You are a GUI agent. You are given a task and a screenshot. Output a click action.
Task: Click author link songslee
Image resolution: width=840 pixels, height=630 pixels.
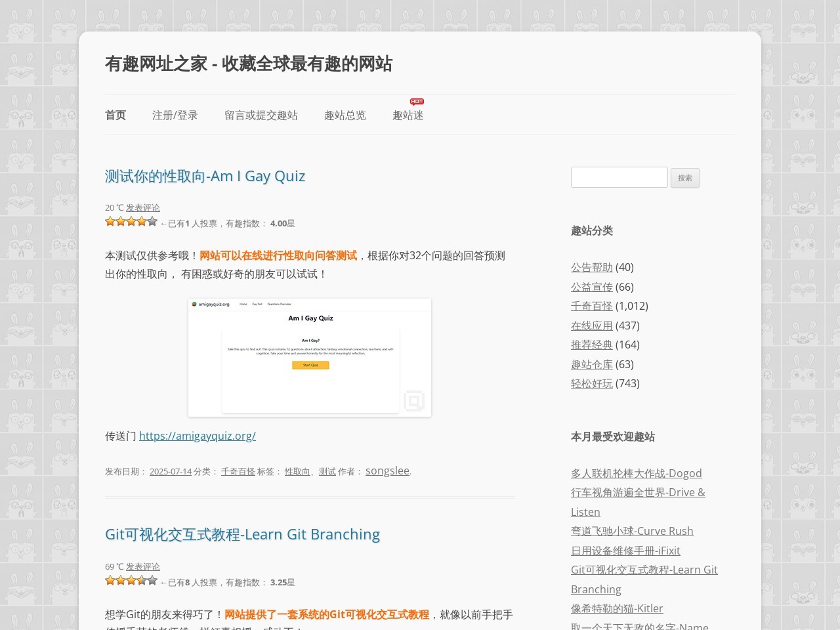click(x=387, y=471)
